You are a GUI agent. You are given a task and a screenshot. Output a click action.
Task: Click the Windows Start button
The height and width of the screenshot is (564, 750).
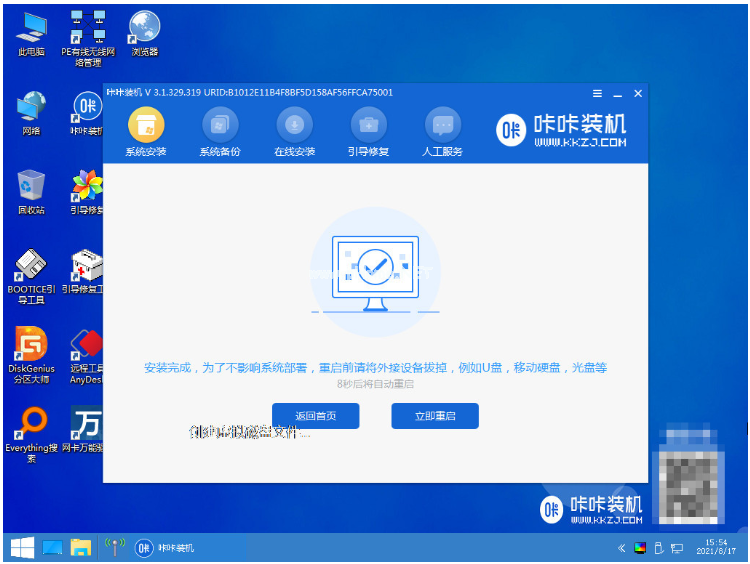pos(21,548)
